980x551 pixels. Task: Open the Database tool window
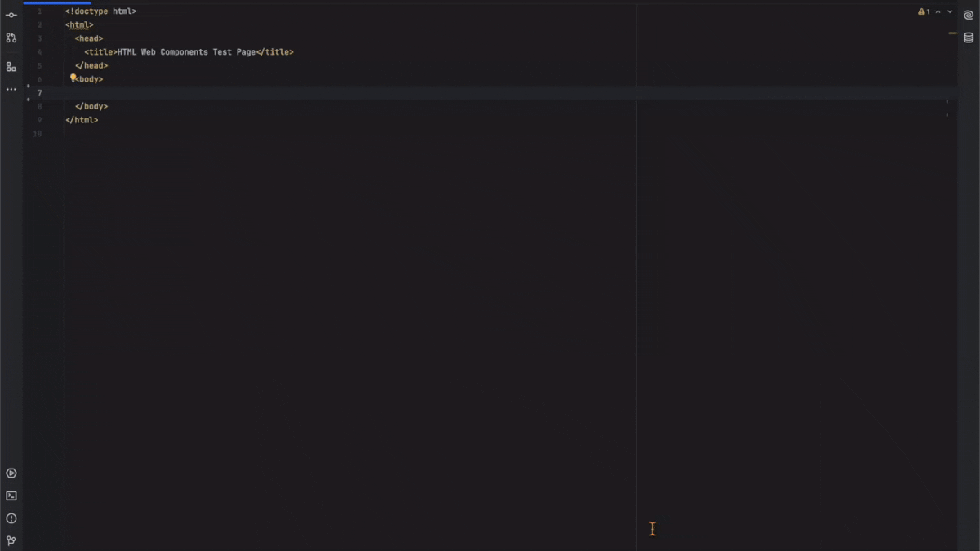(969, 37)
